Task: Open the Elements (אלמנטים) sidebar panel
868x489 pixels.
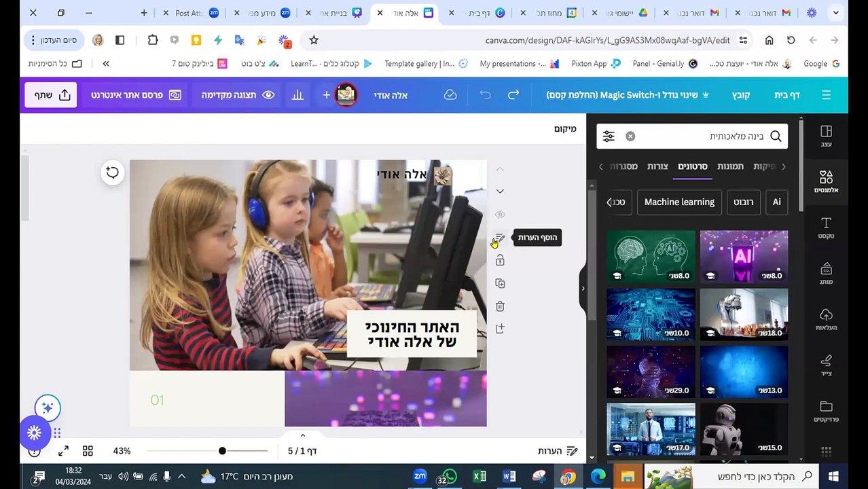Action: [x=826, y=182]
